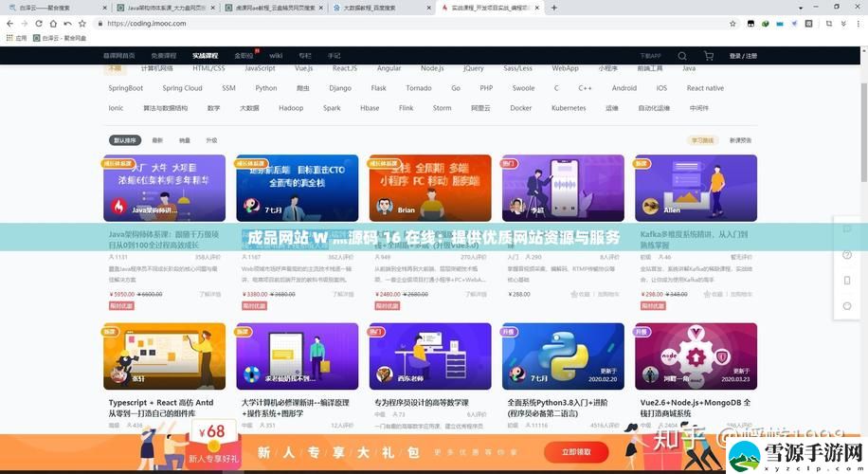
Task: Filter courses by PHP
Action: point(486,88)
